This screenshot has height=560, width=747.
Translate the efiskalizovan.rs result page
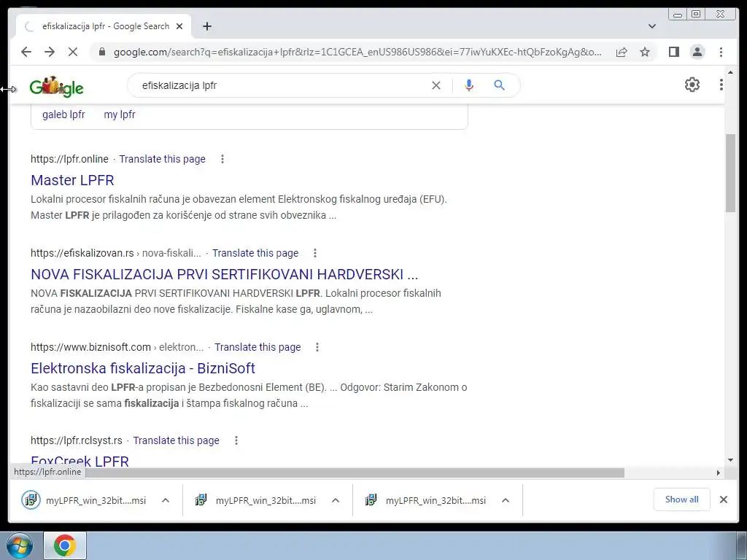tap(255, 253)
